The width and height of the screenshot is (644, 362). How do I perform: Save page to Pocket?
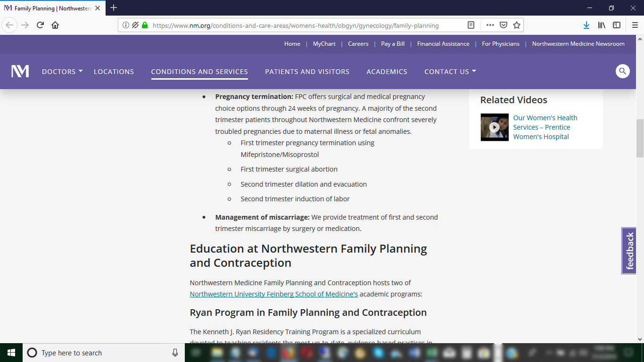click(x=504, y=25)
